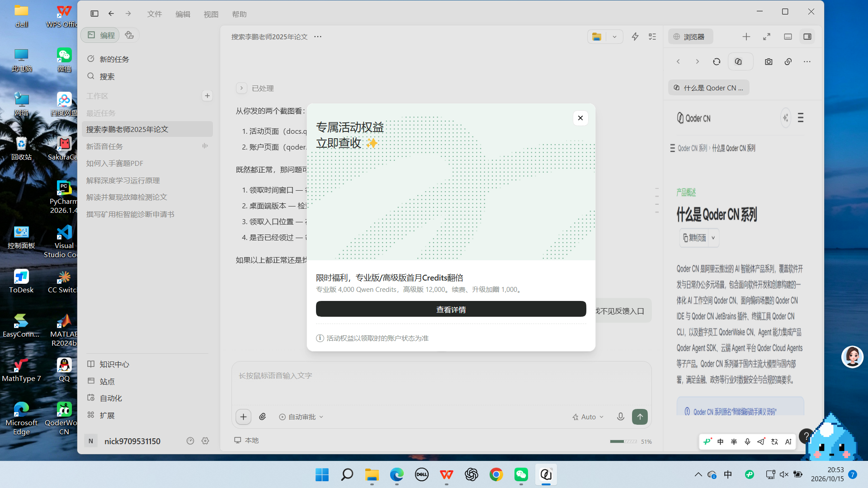Click the lightning bolt icon in header
868x488 pixels.
[635, 37]
